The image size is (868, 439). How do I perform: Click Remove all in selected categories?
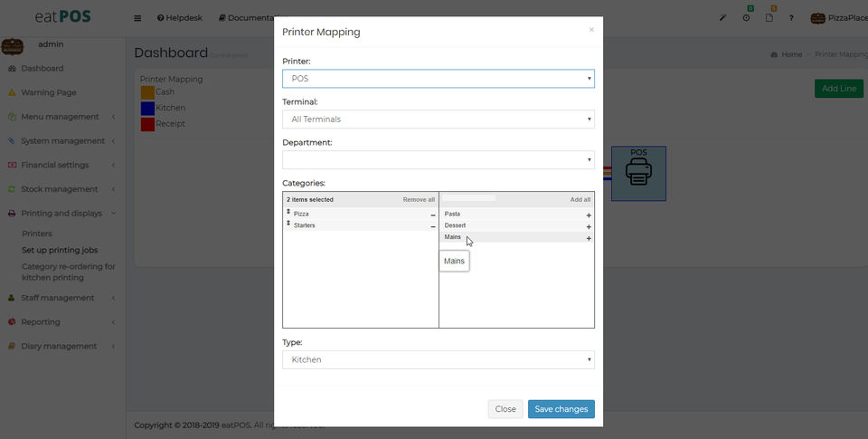(419, 200)
